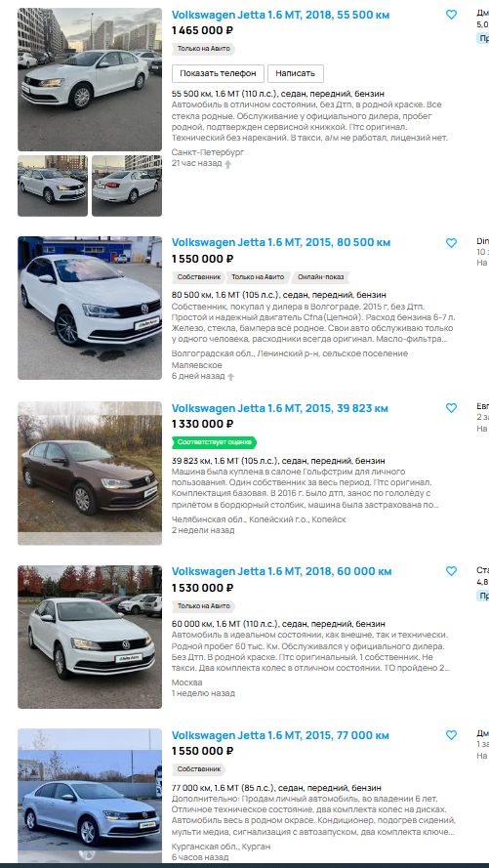Open Volkswagen Jetta 2015, 39 823 км title

point(280,408)
